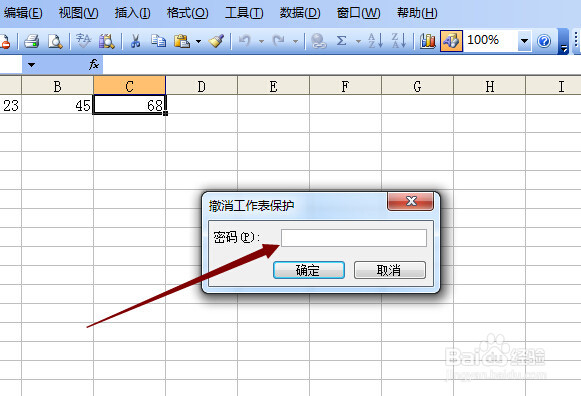Screen dimensions: 581x396
Task: Open the Research tool icon
Action: click(x=107, y=41)
